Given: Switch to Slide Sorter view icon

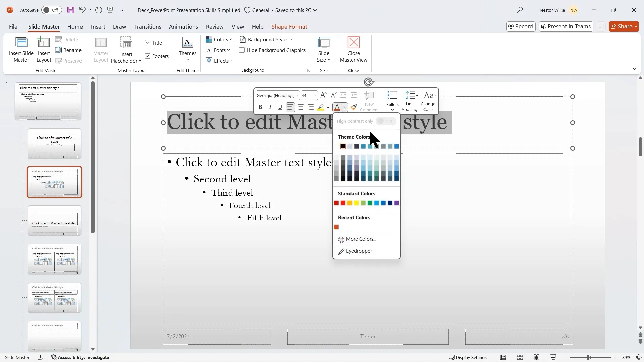Looking at the screenshot, I should (x=520, y=357).
